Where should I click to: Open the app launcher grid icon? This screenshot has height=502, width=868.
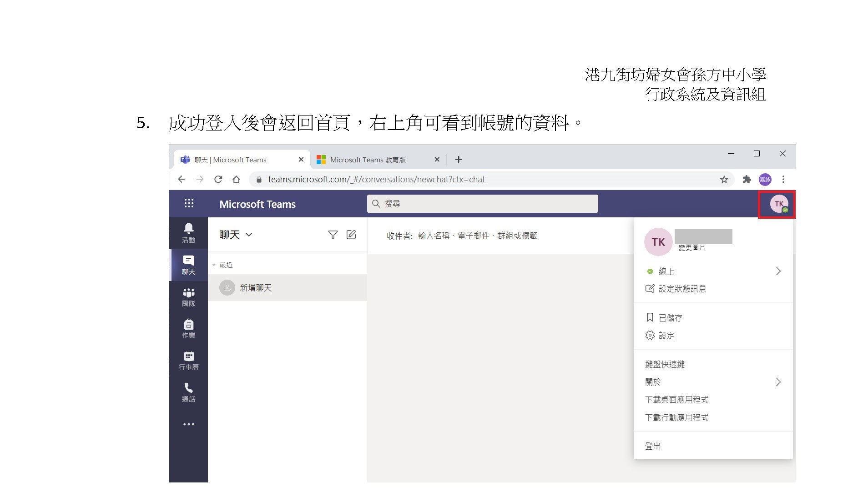pos(189,203)
